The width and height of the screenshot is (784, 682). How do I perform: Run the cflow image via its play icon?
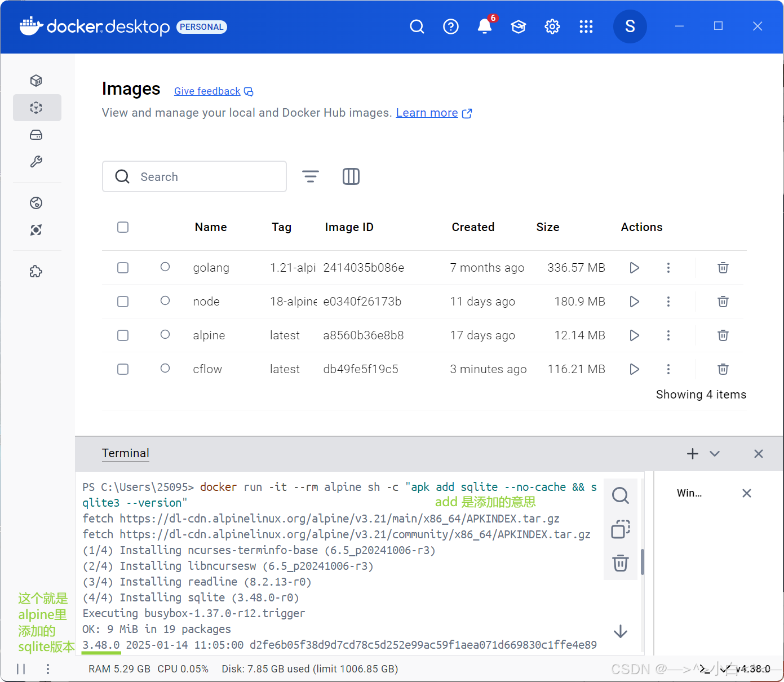click(634, 369)
